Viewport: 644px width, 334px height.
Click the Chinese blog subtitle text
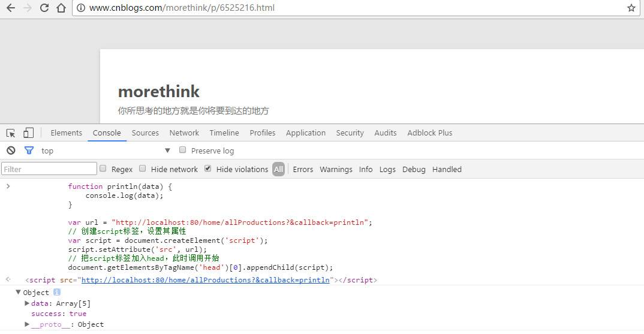[x=194, y=110]
